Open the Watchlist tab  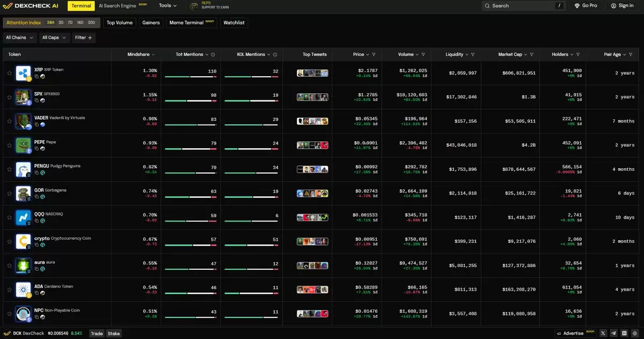click(234, 23)
